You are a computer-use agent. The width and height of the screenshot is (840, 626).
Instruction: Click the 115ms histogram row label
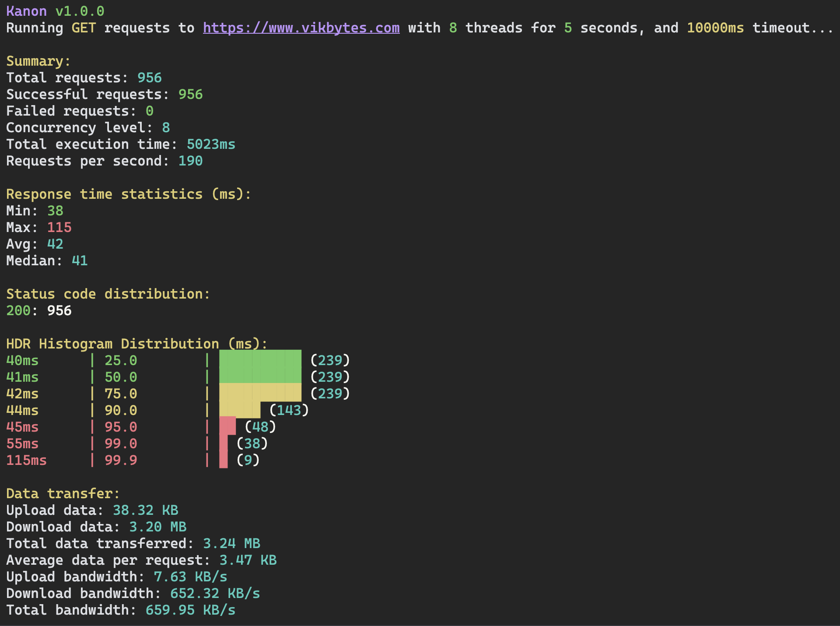click(26, 461)
